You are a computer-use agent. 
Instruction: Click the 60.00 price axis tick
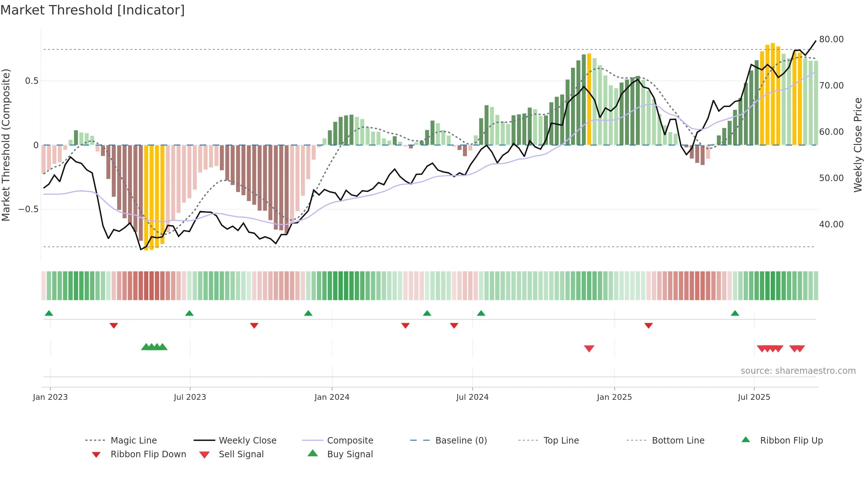831,132
